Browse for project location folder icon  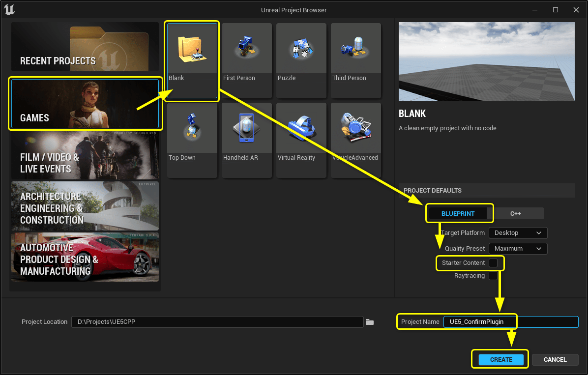click(x=370, y=322)
